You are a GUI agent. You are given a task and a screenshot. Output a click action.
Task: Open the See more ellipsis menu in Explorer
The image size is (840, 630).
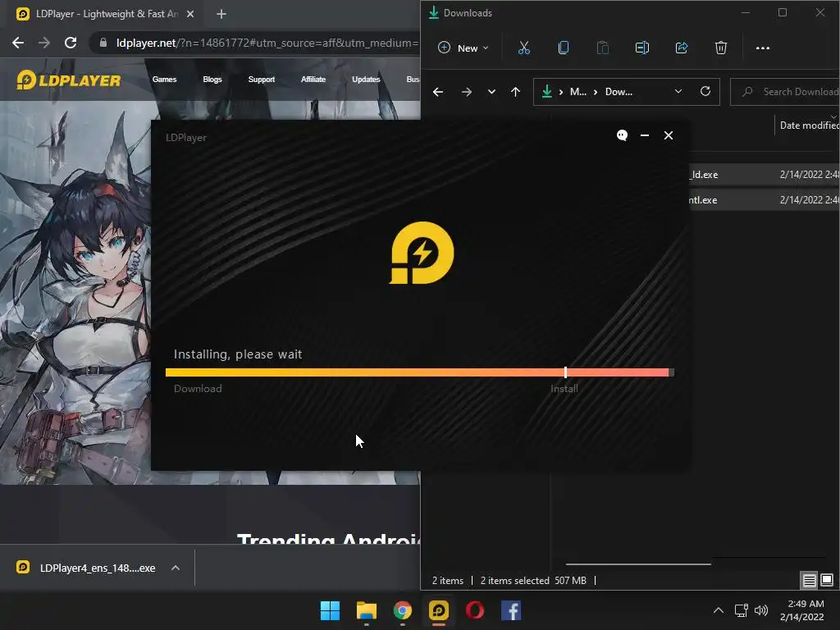coord(762,48)
